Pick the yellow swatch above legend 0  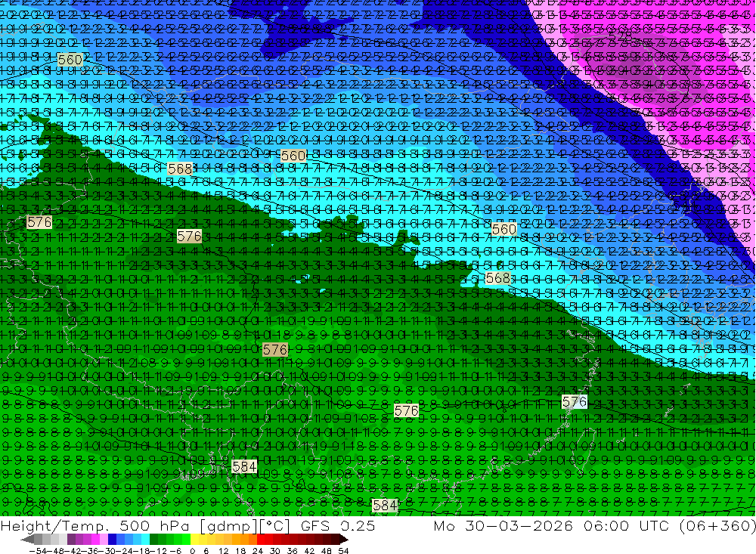[x=195, y=540]
